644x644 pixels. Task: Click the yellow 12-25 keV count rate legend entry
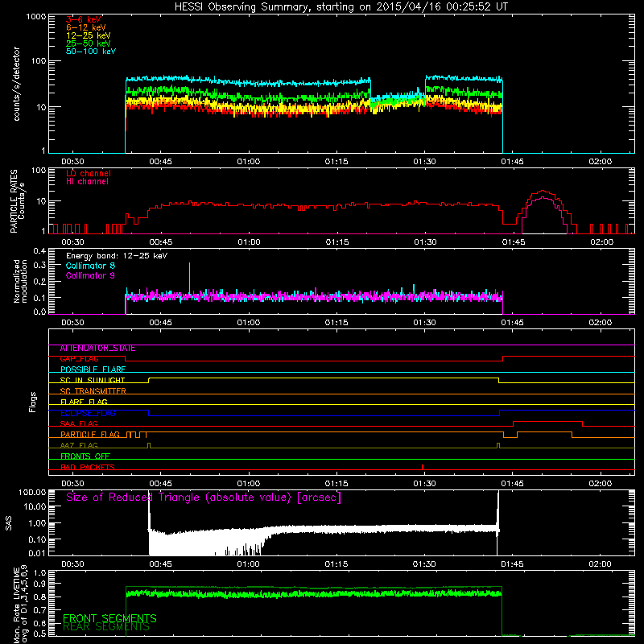89,35
